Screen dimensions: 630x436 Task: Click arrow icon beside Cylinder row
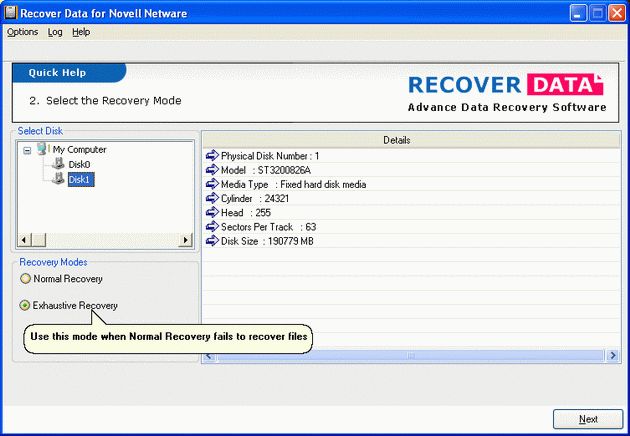pos(212,198)
